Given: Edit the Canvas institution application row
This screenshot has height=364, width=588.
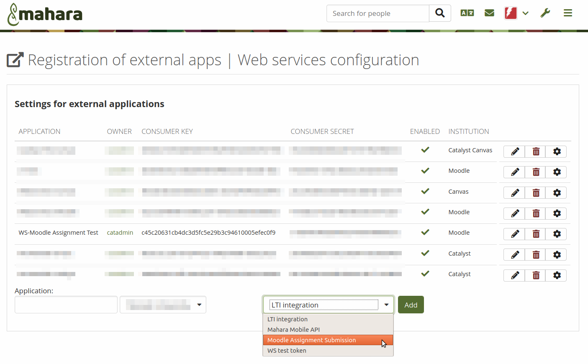Looking at the screenshot, I should pos(515,192).
